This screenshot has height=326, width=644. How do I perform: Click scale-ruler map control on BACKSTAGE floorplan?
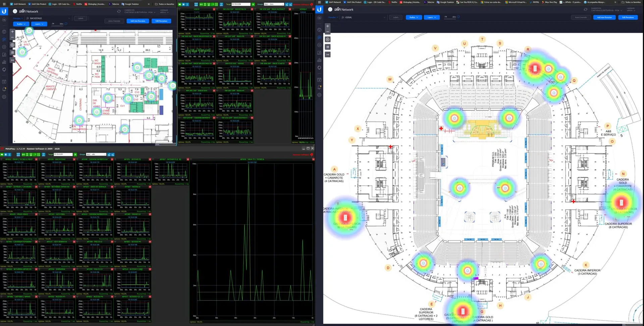tap(12, 60)
